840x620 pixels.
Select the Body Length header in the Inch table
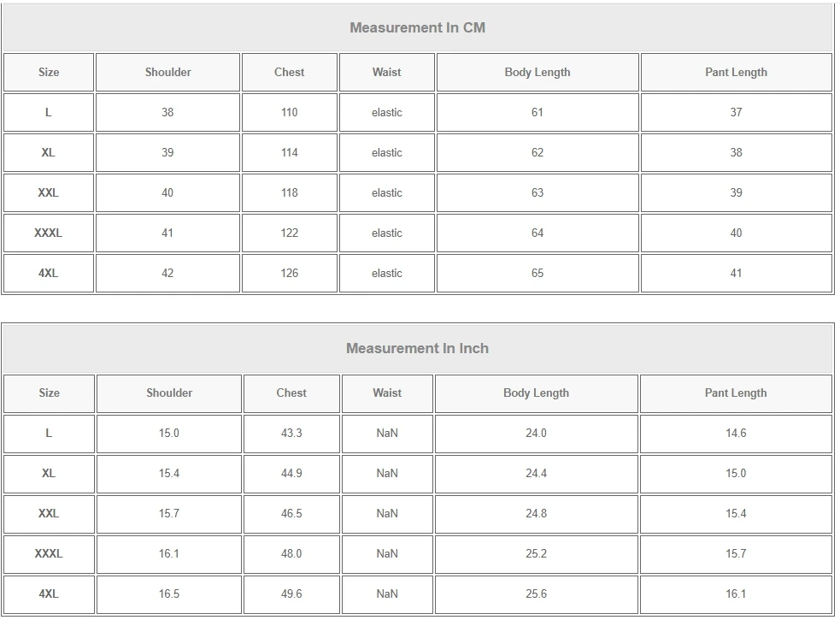tap(536, 393)
